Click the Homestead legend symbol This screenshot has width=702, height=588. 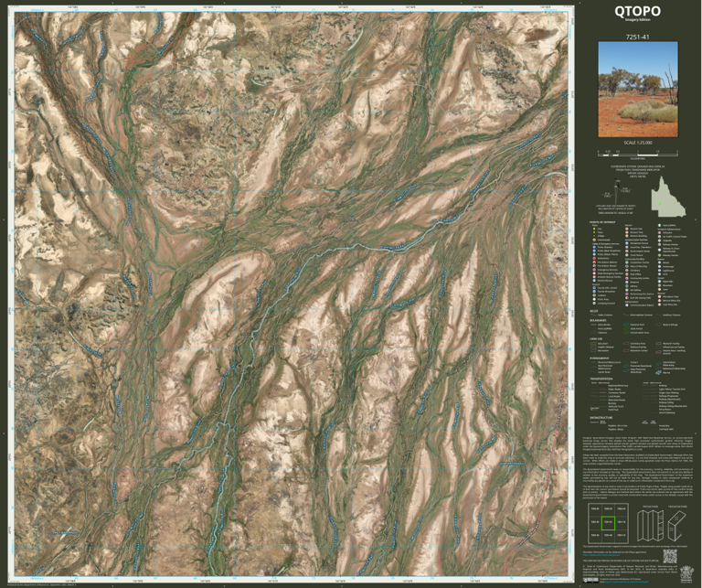click(594, 240)
